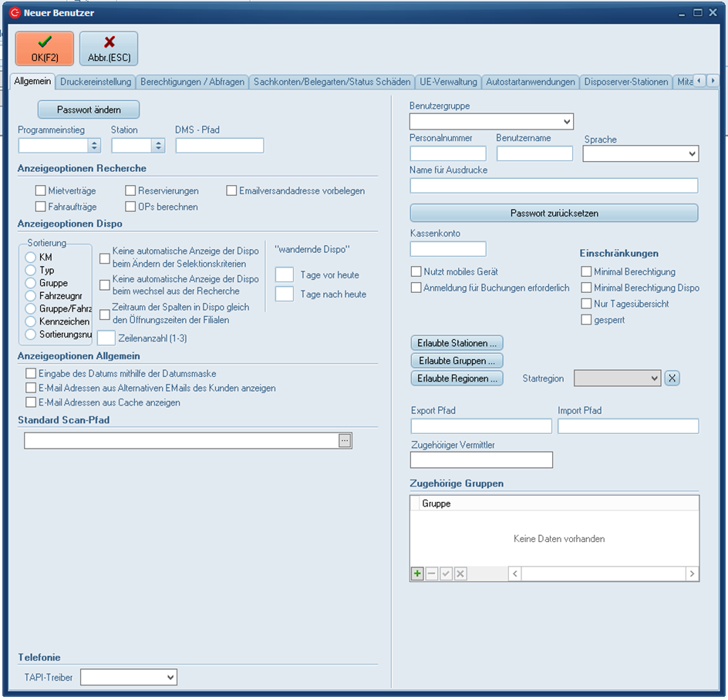Toggle the gesperrt checkbox
Image resolution: width=728 pixels, height=700 pixels.
587,319
